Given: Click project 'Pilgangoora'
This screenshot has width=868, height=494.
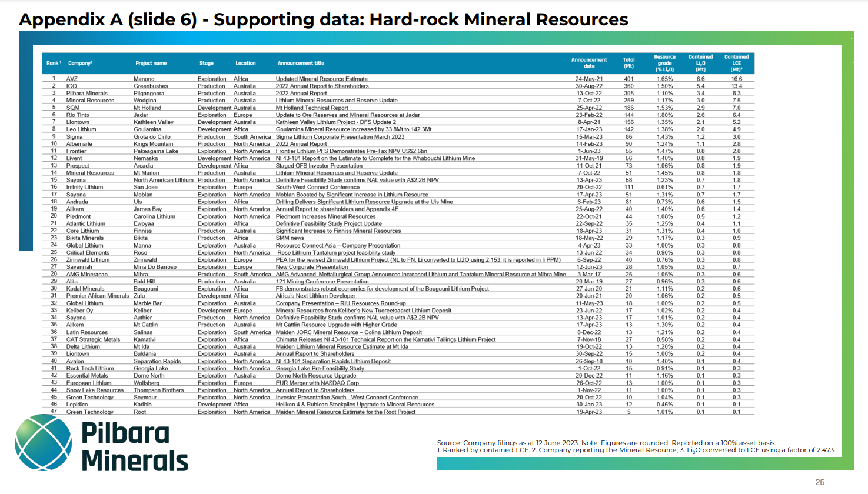Looking at the screenshot, I should pyautogui.click(x=149, y=93).
